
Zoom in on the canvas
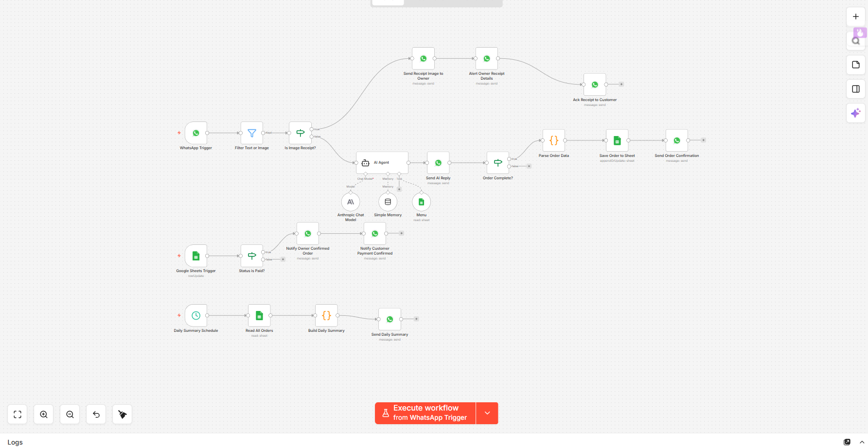44,414
